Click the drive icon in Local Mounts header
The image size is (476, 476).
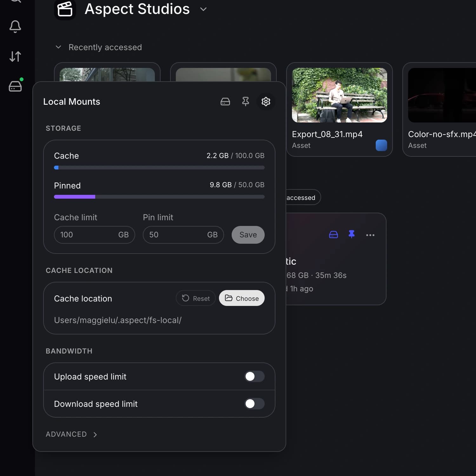coord(225,102)
